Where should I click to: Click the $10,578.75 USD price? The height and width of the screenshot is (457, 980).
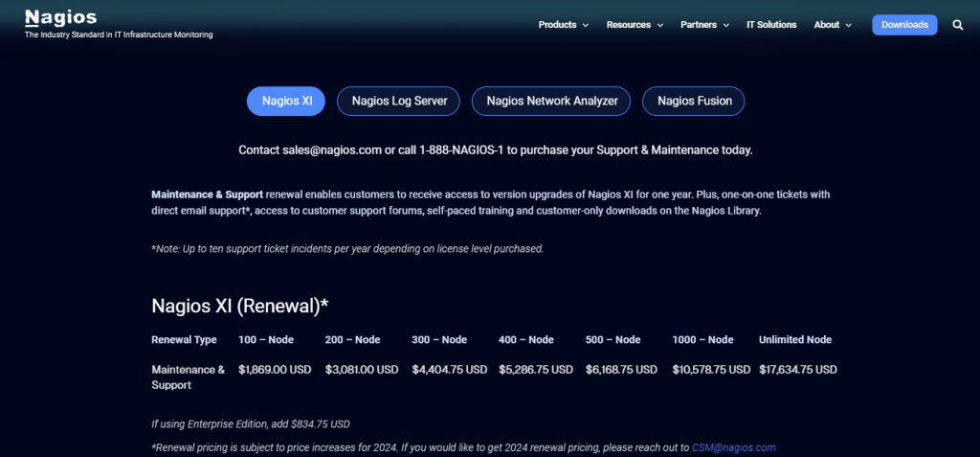click(711, 370)
